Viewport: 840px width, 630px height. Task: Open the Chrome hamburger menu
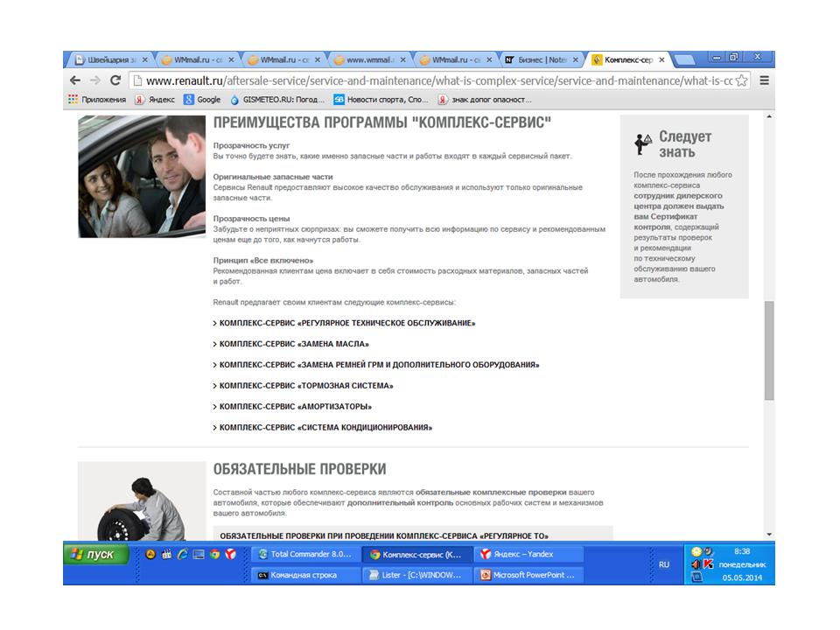pyautogui.click(x=764, y=80)
